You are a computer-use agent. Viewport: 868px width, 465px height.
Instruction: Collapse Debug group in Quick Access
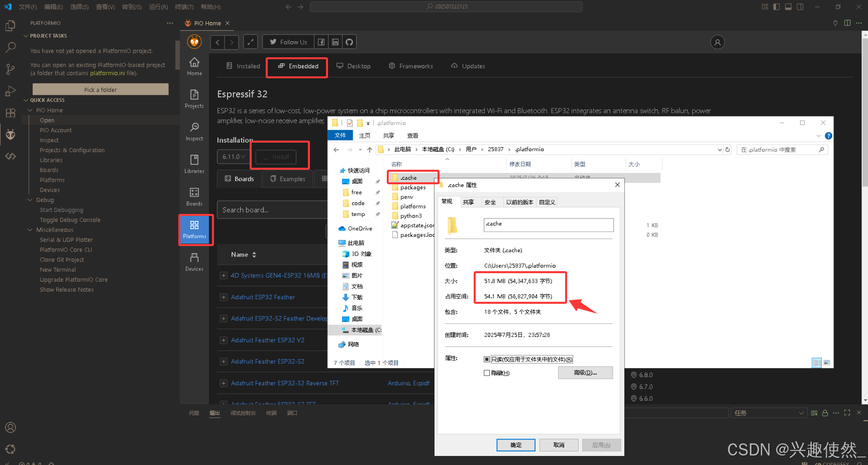click(30, 200)
